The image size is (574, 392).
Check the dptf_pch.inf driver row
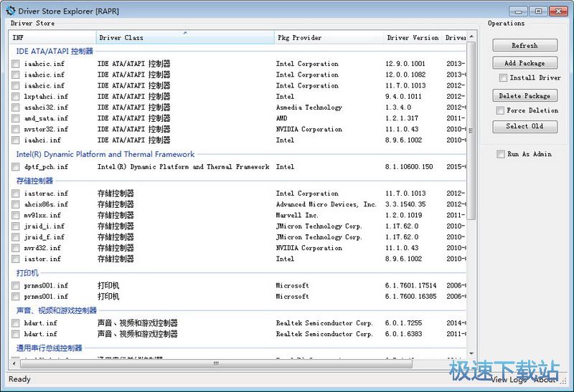(16, 167)
